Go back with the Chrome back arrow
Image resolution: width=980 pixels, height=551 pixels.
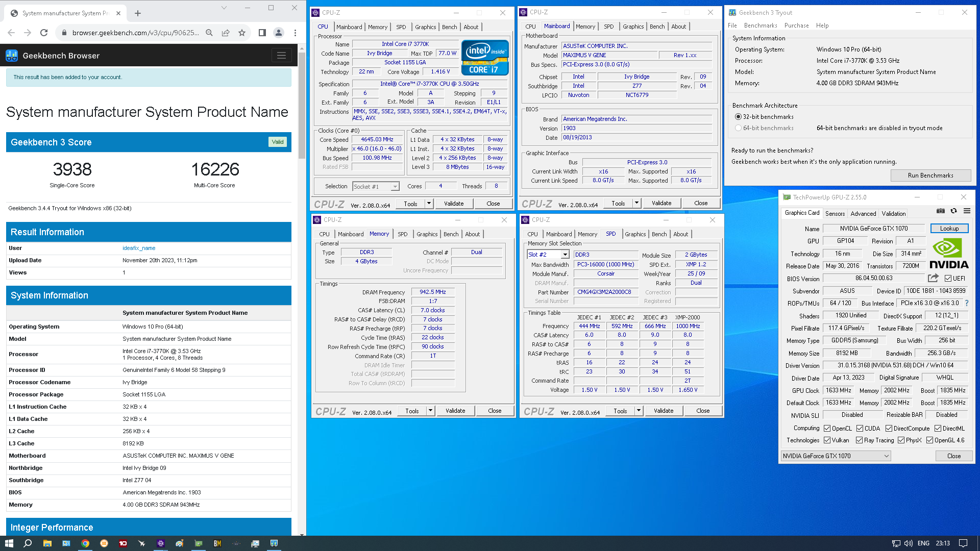click(x=11, y=33)
